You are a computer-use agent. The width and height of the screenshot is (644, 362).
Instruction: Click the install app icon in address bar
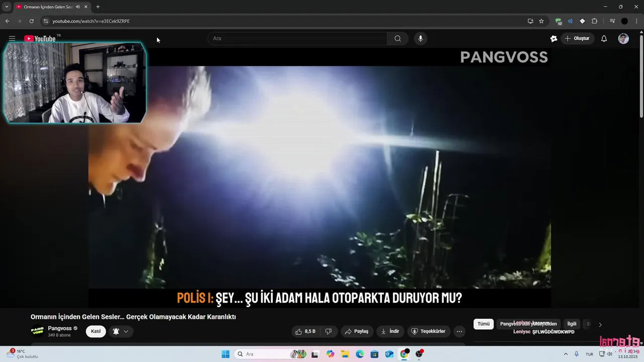point(530,21)
